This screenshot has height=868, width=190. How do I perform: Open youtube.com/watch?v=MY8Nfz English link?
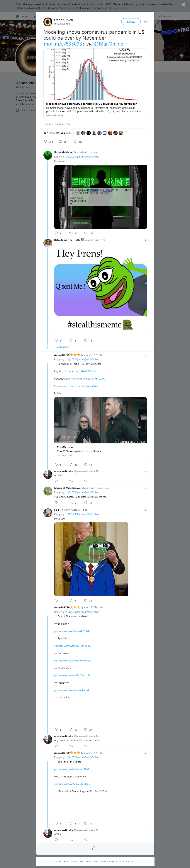click(73, 631)
